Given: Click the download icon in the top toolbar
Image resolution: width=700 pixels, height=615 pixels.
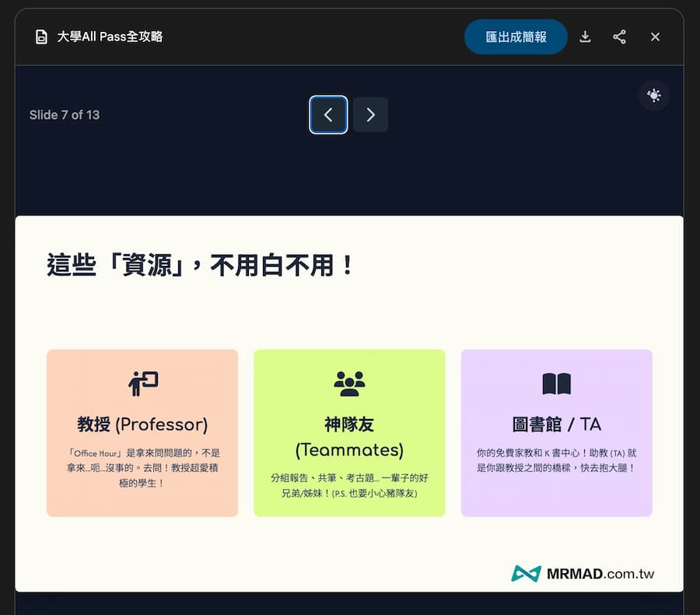Looking at the screenshot, I should [585, 36].
